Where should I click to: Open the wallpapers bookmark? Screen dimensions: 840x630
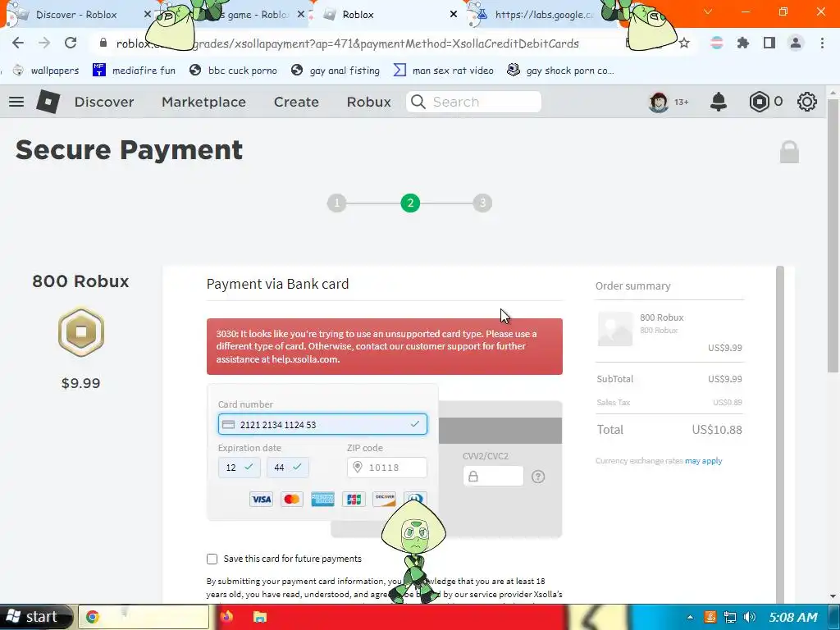click(46, 71)
